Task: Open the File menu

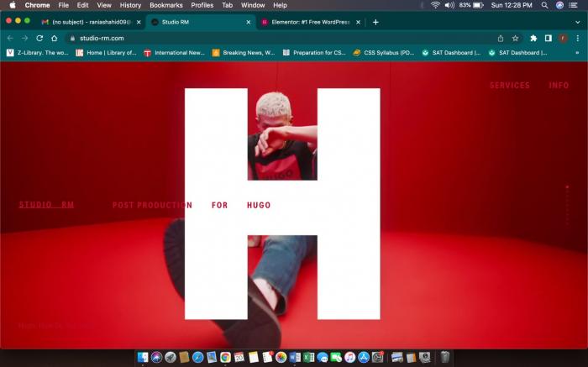Action: (x=63, y=5)
